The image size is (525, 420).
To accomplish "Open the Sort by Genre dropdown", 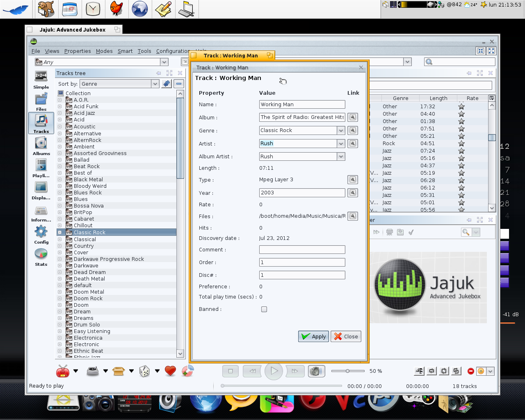I will tap(155, 84).
